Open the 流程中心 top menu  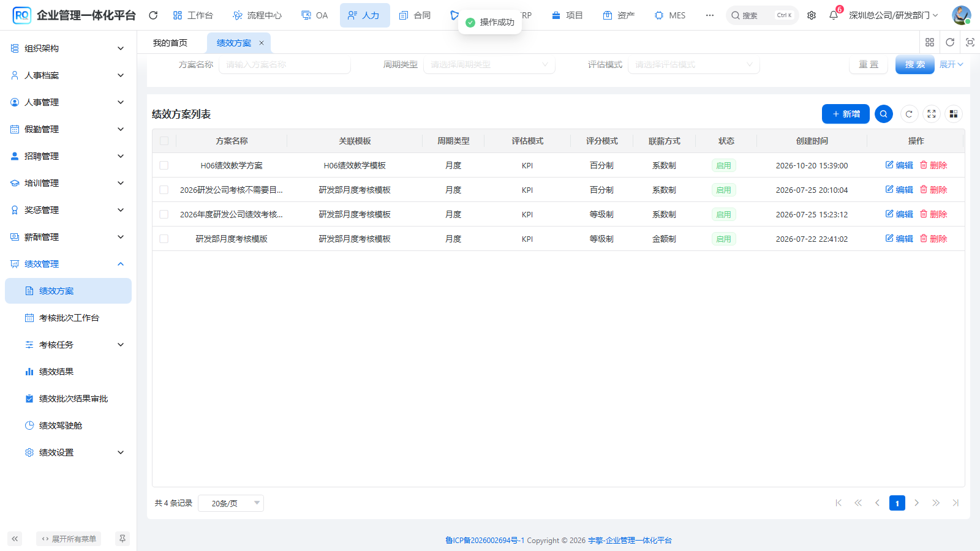tap(258, 15)
